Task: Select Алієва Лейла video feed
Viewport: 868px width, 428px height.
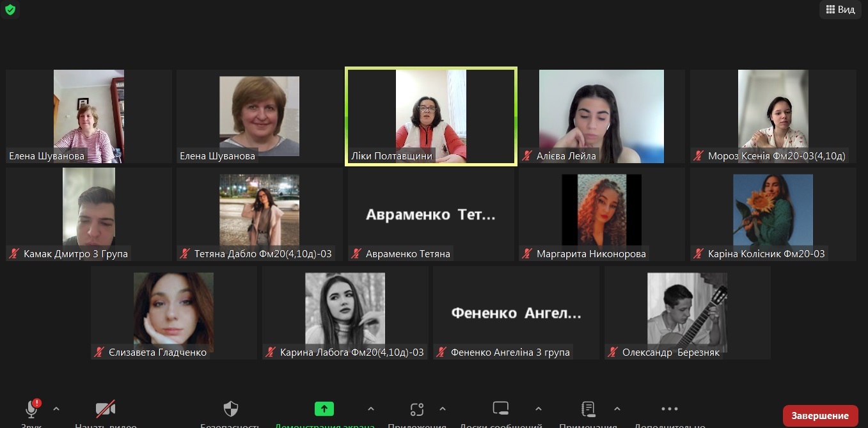Action: [x=602, y=116]
